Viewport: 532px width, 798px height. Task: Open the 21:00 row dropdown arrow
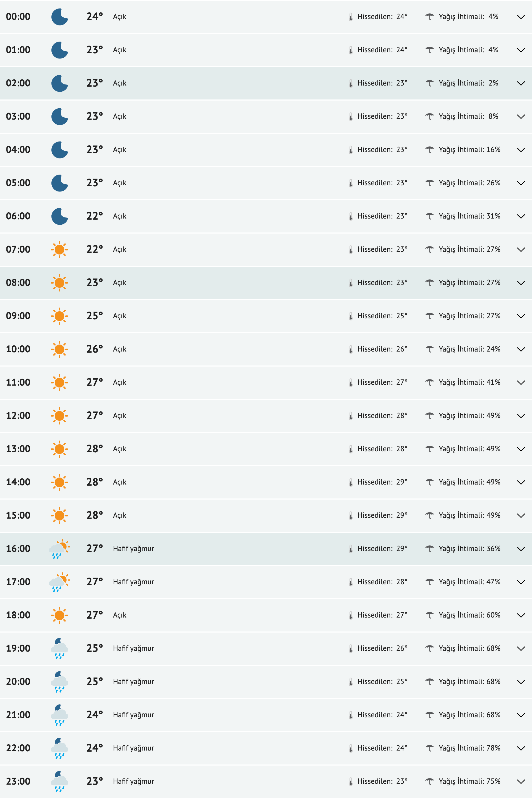click(520, 715)
